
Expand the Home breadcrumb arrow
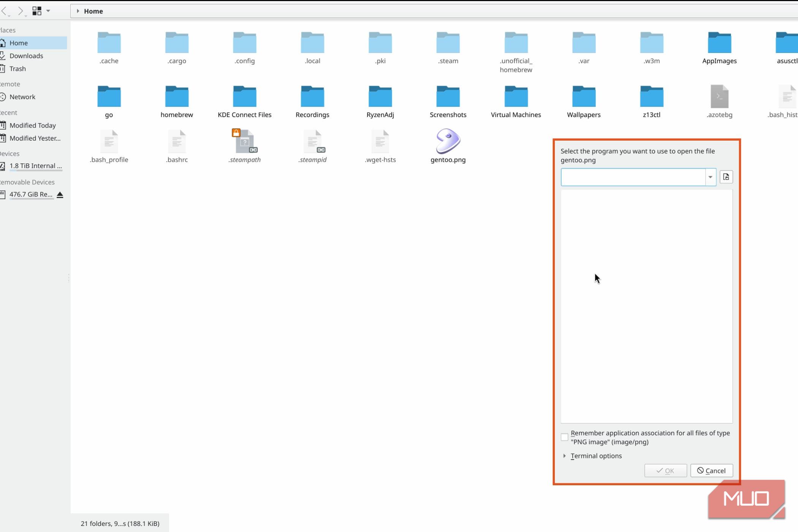pos(78,11)
